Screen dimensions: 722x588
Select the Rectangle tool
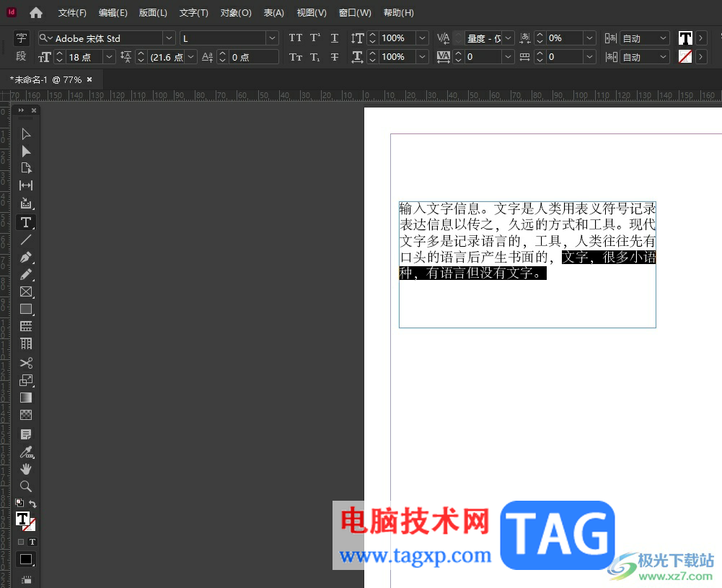(26, 309)
